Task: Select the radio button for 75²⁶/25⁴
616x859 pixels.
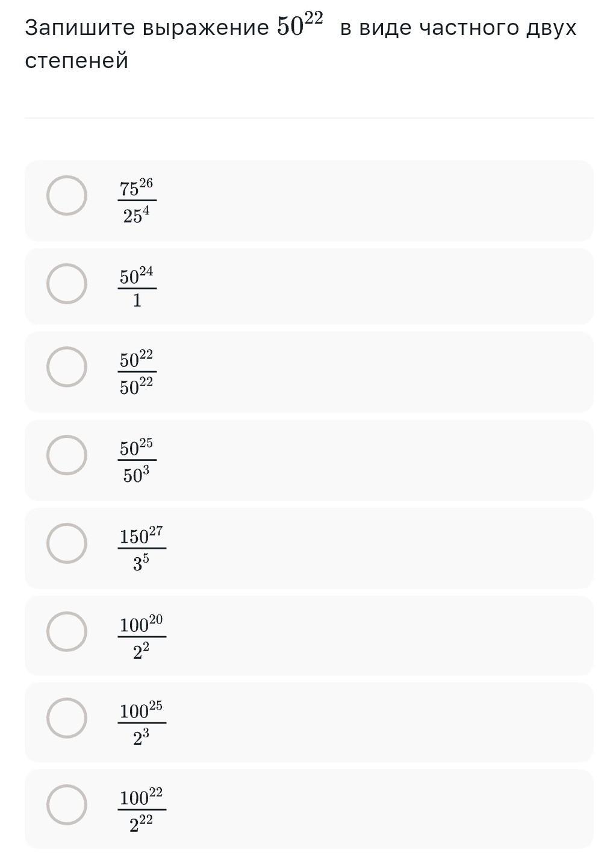Action: point(67,196)
